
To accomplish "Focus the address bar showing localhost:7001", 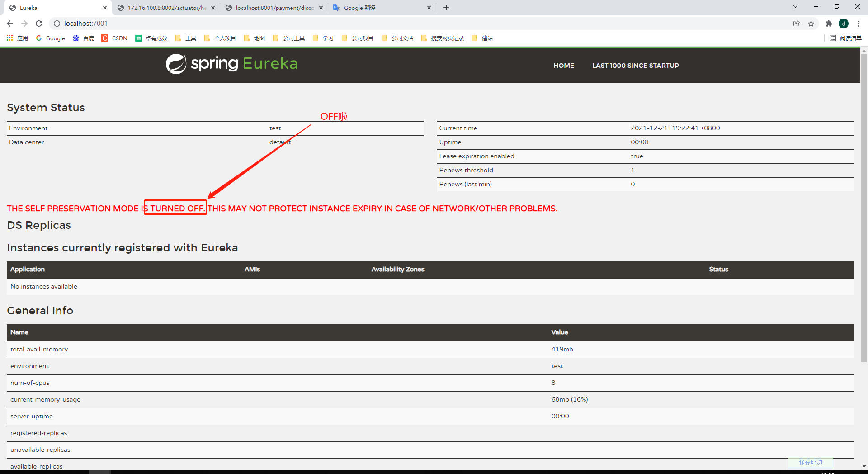I will [x=420, y=24].
